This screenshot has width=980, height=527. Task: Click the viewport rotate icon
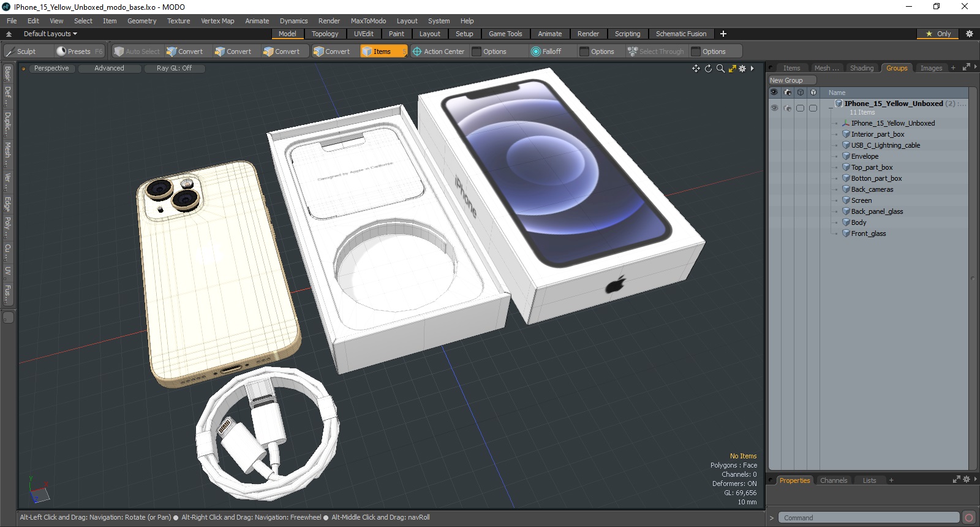point(708,69)
